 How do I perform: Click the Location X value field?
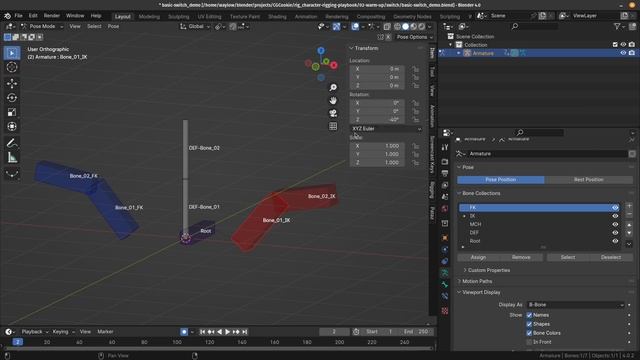click(377, 69)
